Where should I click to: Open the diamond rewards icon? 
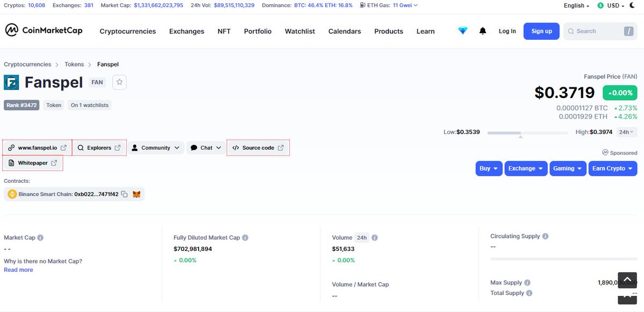pos(463,31)
